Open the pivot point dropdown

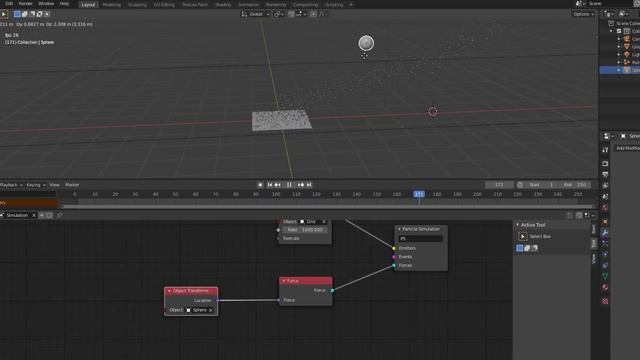pyautogui.click(x=279, y=14)
